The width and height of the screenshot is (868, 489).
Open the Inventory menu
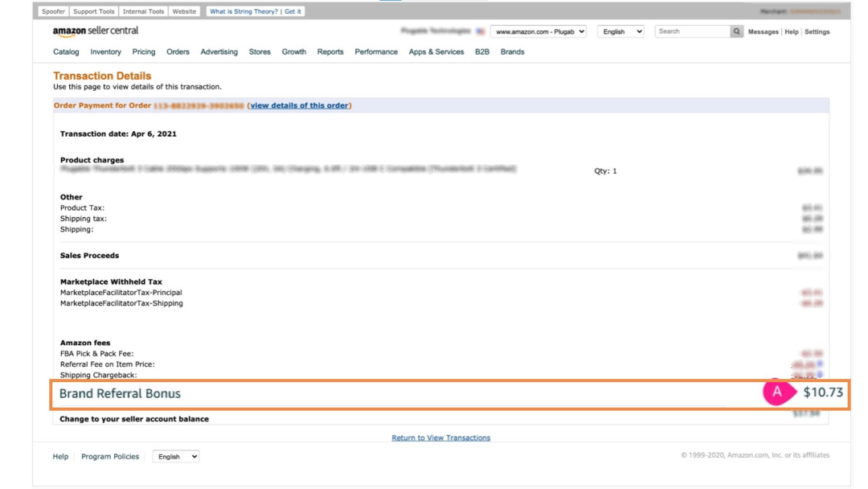tap(105, 51)
